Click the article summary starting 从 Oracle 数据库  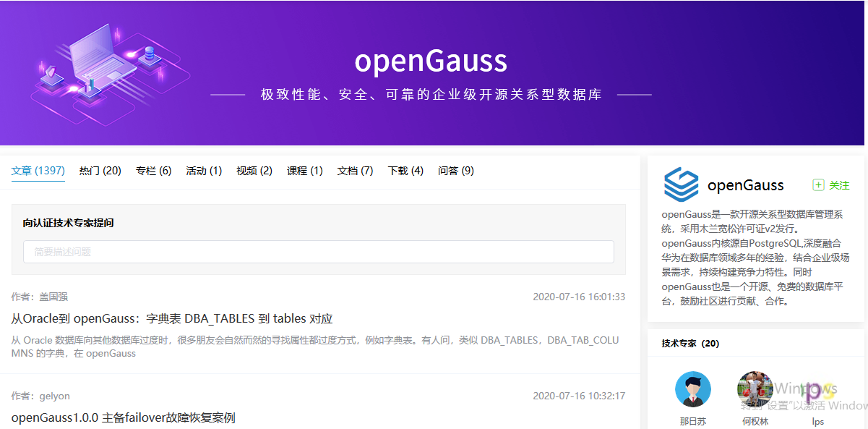coord(315,347)
